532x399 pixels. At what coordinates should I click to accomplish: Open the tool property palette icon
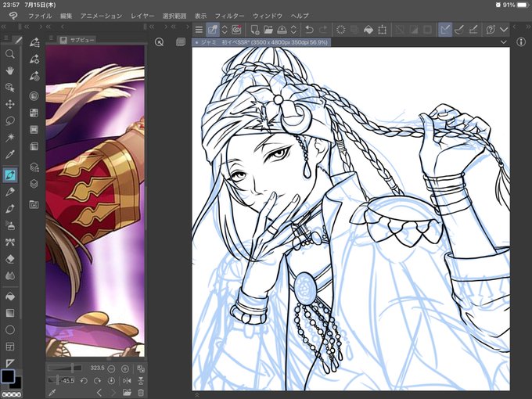click(34, 59)
